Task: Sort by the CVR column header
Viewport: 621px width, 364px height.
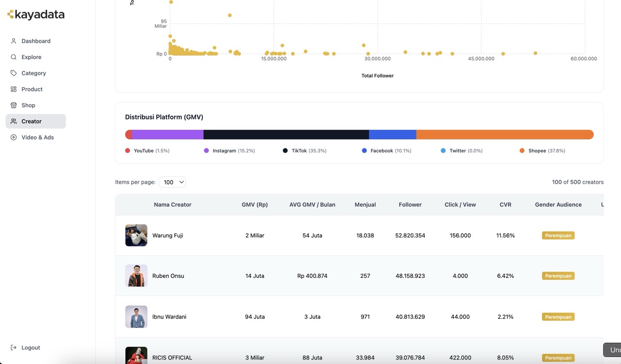Action: pyautogui.click(x=505, y=205)
